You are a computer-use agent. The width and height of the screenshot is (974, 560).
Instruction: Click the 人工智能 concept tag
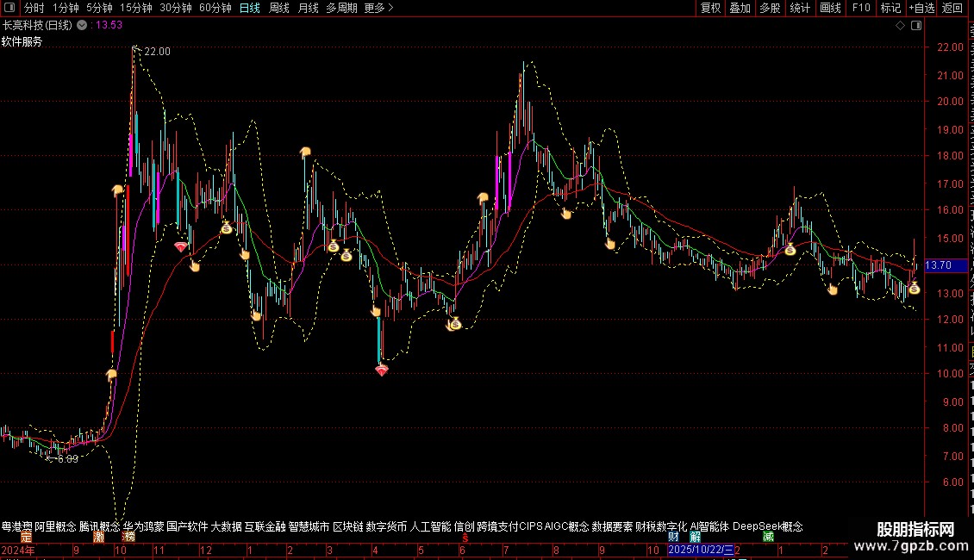[430, 526]
